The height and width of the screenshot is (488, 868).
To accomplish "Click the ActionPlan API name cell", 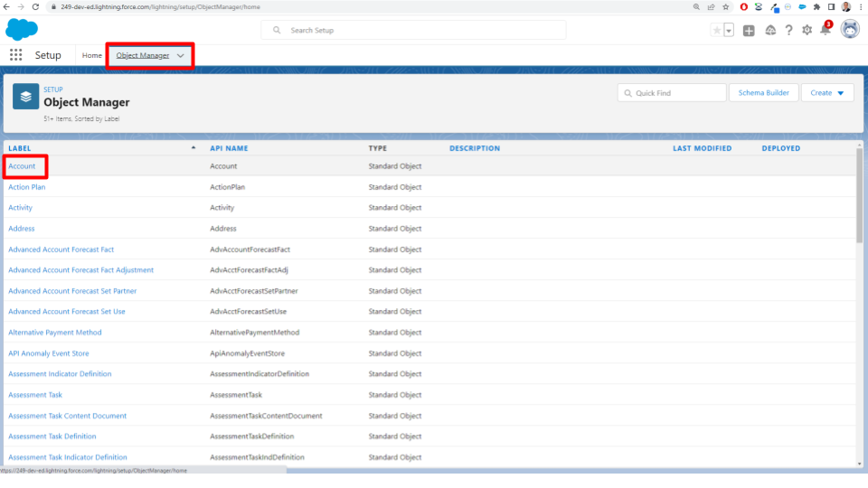I will pos(227,187).
